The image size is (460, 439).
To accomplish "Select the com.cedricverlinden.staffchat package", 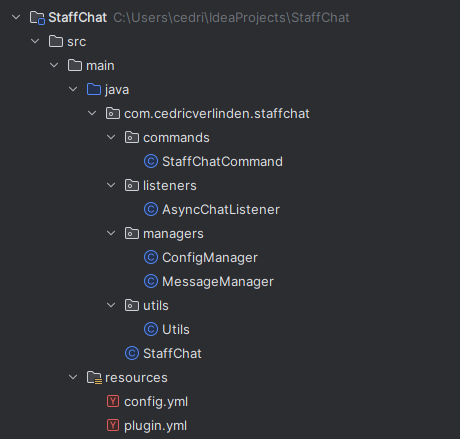I will coord(217,114).
